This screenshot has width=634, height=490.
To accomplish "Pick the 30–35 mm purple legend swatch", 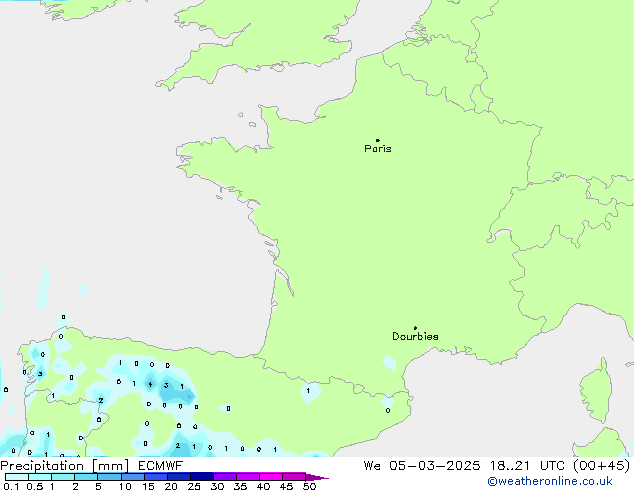I will point(225,477).
